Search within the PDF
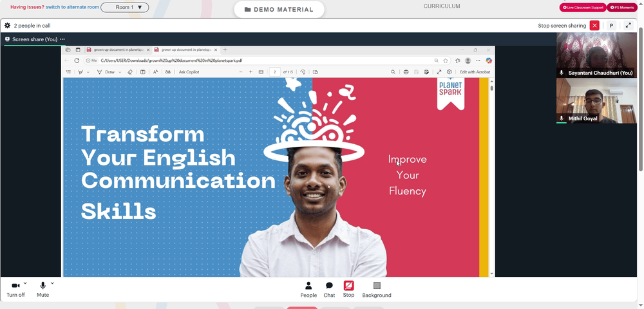644x309 pixels. tap(393, 72)
